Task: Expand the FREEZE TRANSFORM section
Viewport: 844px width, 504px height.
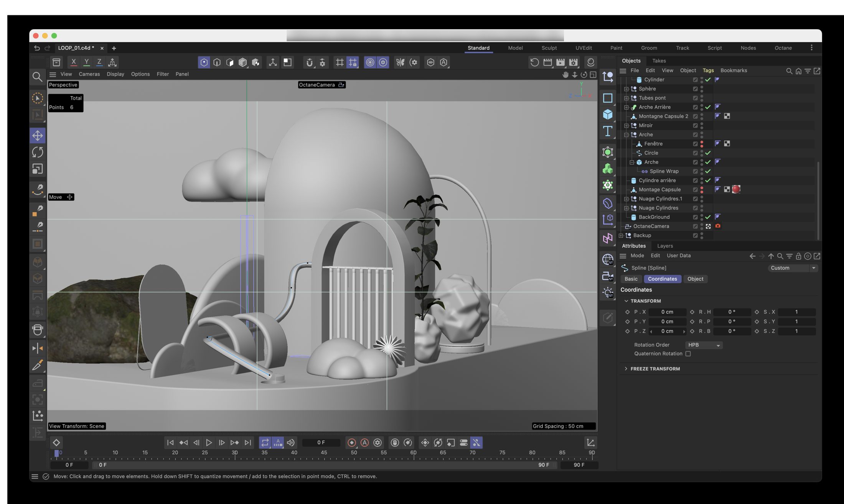Action: (655, 369)
